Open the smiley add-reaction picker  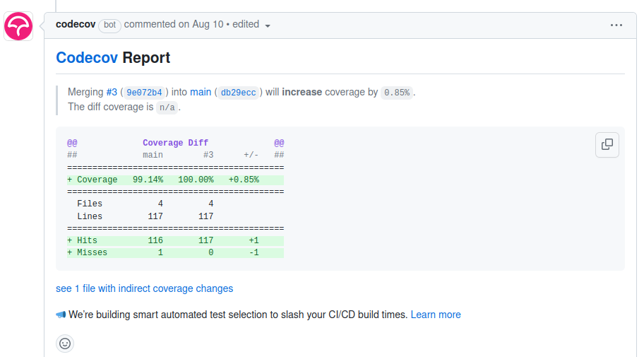[65, 344]
